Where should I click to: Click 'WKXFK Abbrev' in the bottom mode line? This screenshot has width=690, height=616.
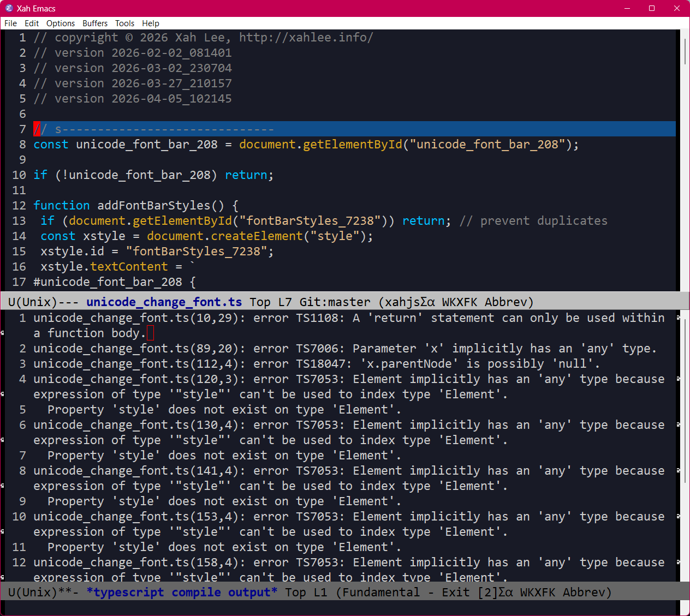tap(562, 592)
